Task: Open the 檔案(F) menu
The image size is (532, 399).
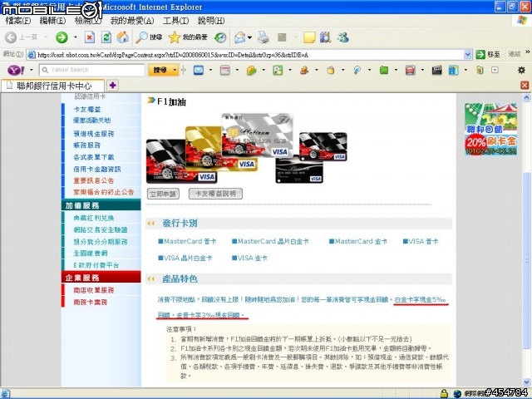Action: (18, 21)
